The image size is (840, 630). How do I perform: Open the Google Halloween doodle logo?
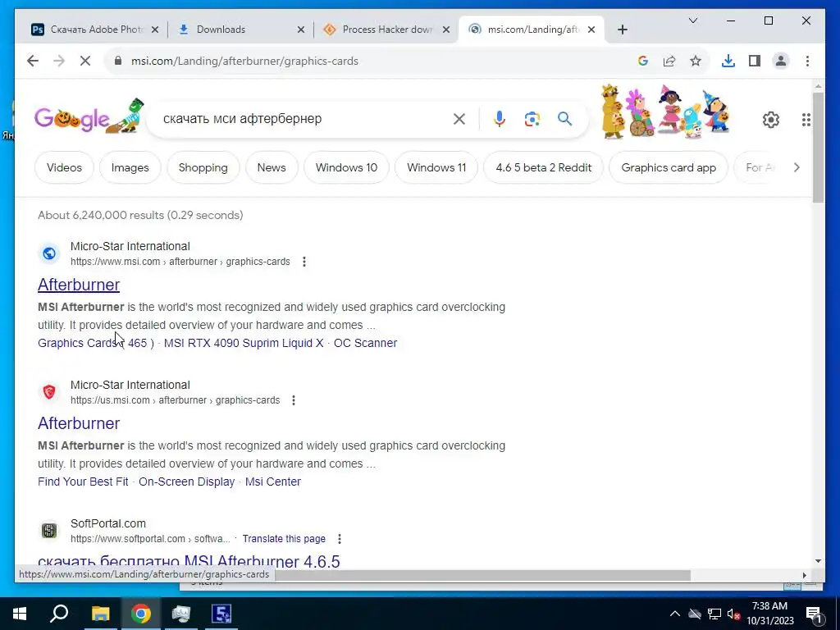point(89,116)
